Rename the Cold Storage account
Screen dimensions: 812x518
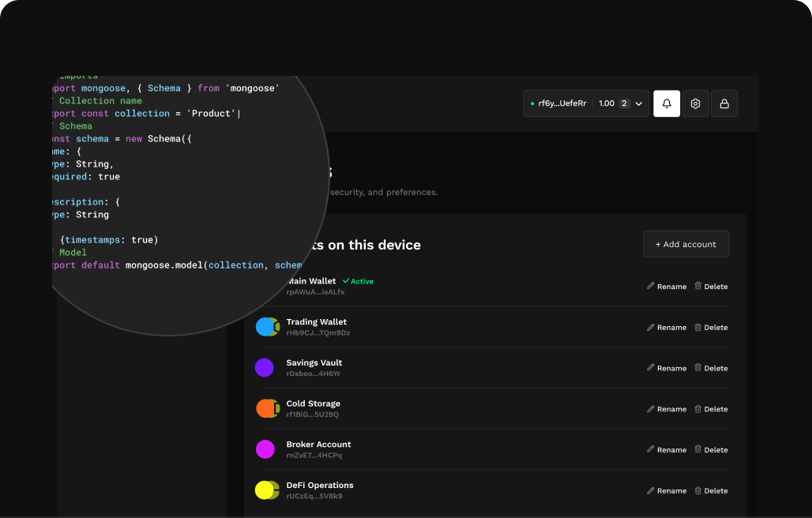667,409
